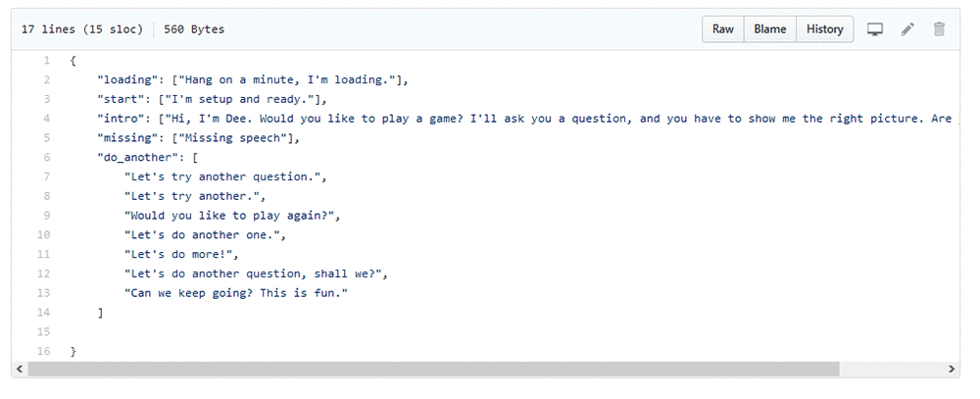This screenshot has width=980, height=399.
Task: Click the horizontal scrollbar thumb
Action: click(433, 369)
